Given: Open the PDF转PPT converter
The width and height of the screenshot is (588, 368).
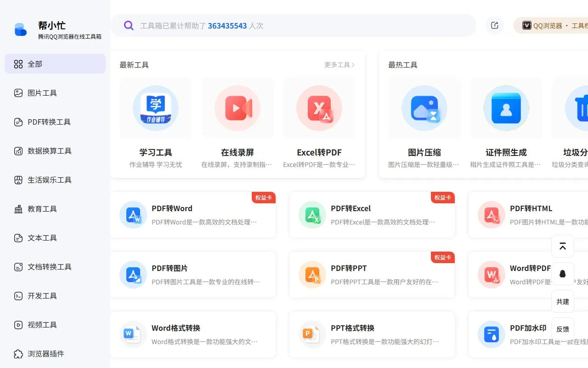Looking at the screenshot, I should pyautogui.click(x=312, y=275).
